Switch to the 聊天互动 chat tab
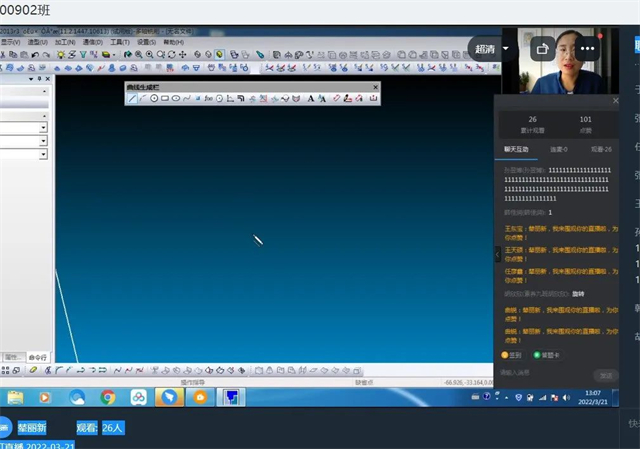Image resolution: width=640 pixels, height=449 pixels. 516,149
